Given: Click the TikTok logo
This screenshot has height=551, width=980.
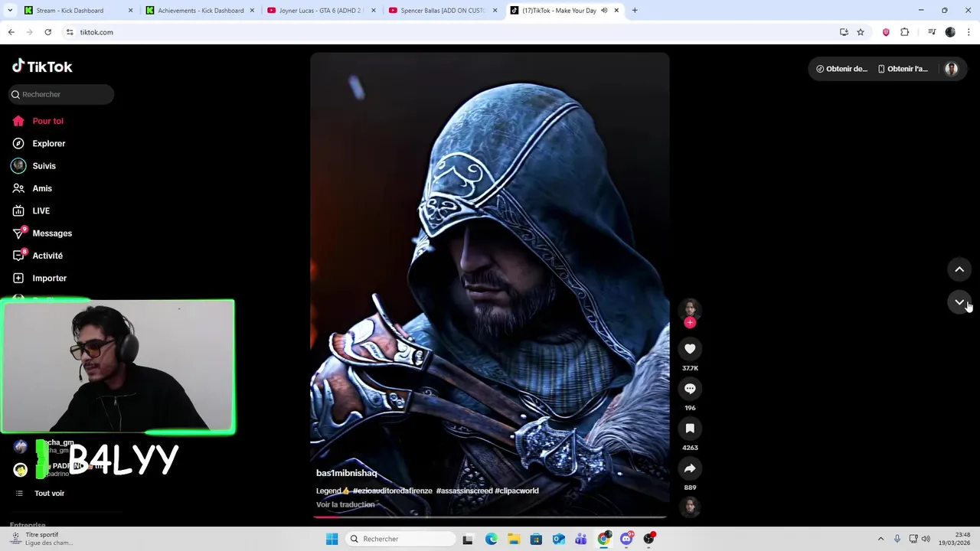Looking at the screenshot, I should click(x=42, y=67).
